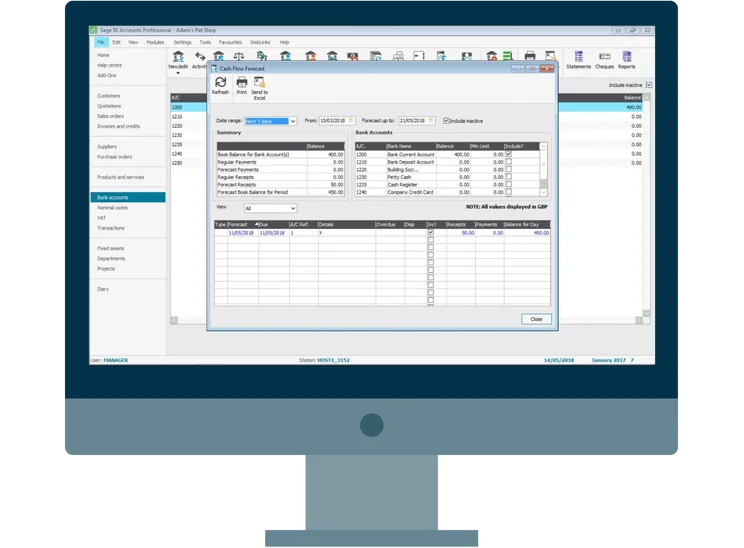
Task: Toggle Inc? checkbox on the 11/05/2018 forecast row
Action: (430, 232)
